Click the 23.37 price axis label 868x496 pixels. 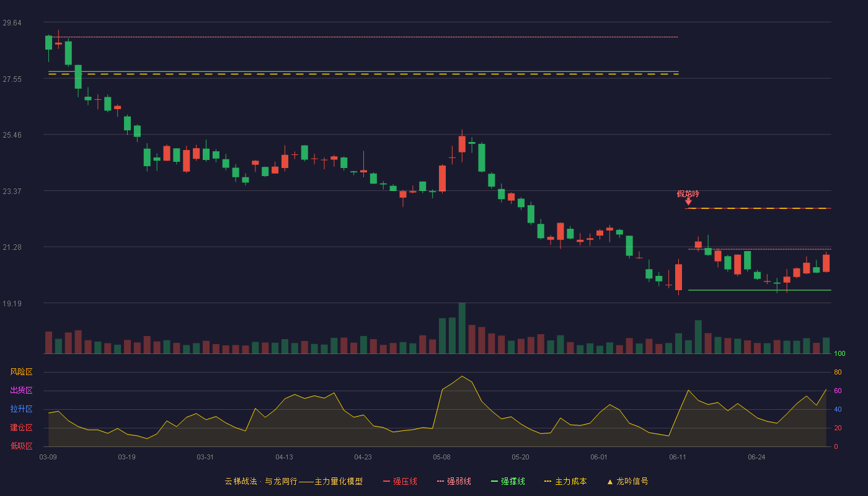pos(12,191)
